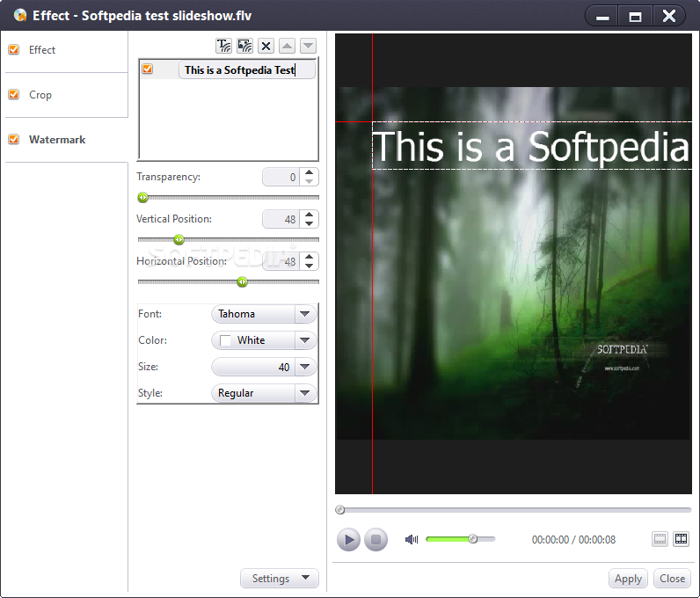Move the watermark down in the list
The height and width of the screenshot is (598, 700).
(308, 46)
